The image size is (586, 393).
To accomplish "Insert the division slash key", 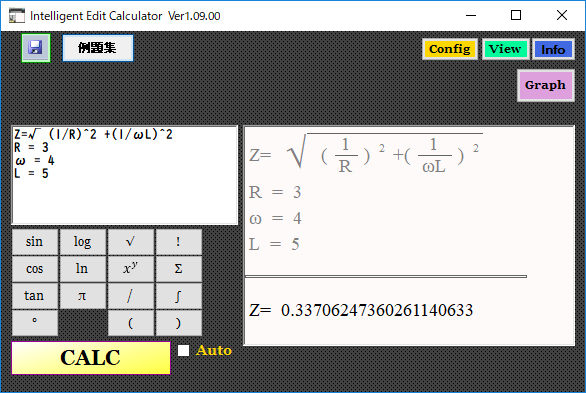I will tap(131, 295).
